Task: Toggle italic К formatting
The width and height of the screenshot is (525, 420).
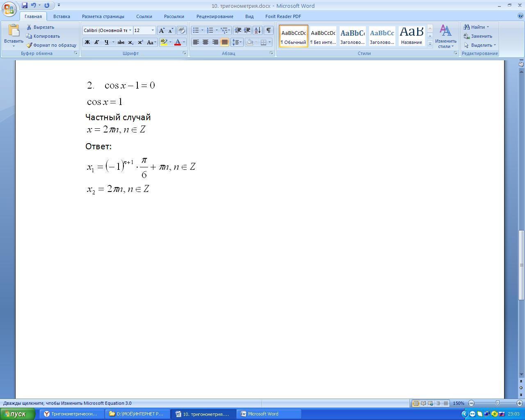Action: (x=96, y=42)
